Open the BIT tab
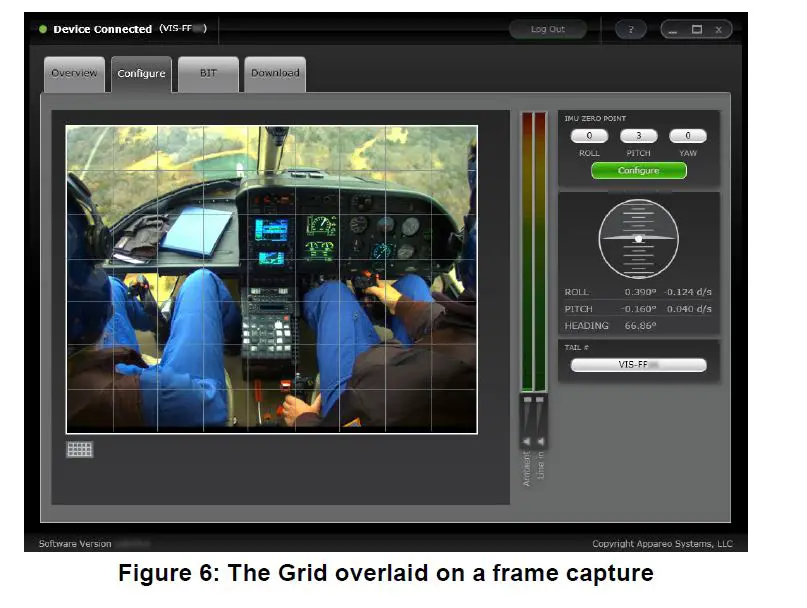The image size is (807, 608). (x=208, y=74)
